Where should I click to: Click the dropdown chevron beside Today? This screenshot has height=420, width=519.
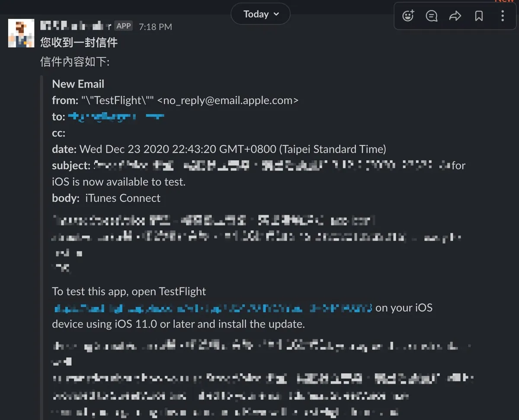coord(276,14)
